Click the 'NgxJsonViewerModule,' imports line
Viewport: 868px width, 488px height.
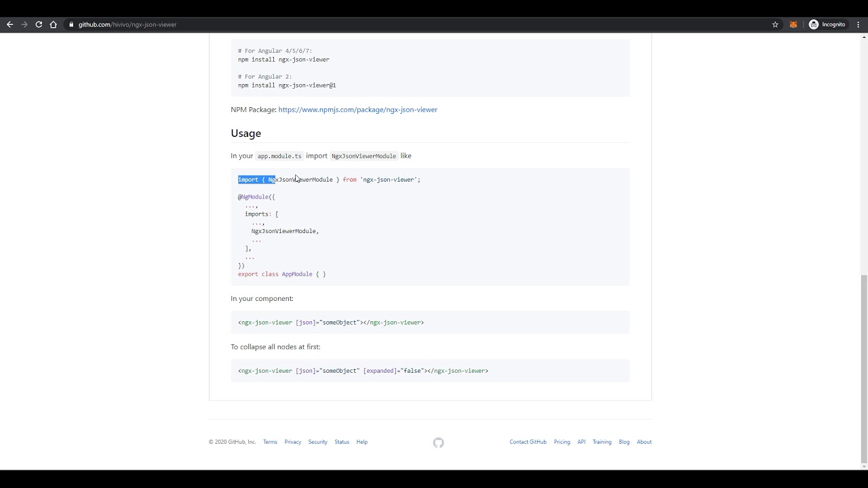pos(285,231)
